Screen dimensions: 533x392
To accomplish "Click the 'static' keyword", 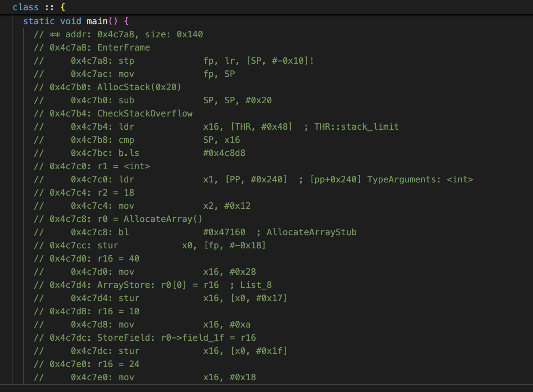I will point(39,21).
